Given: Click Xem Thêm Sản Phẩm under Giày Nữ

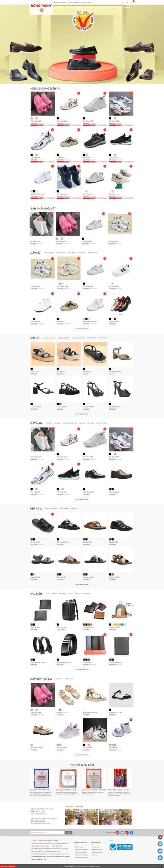Looking at the screenshot, I should pos(82,329).
